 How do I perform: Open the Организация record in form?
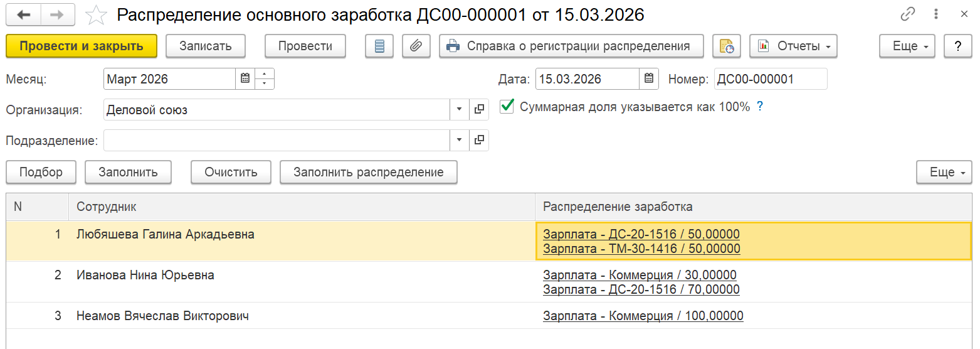[x=479, y=110]
